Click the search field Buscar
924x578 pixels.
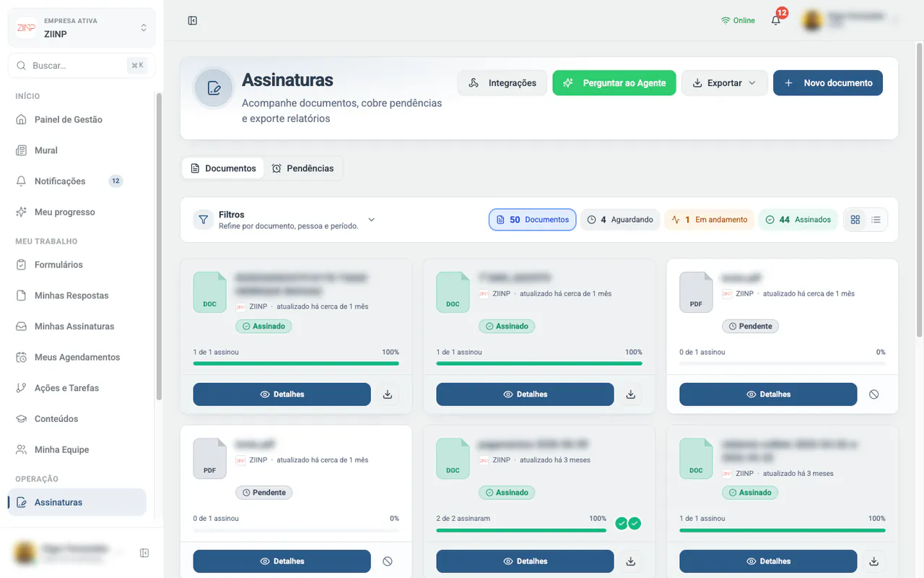click(x=82, y=65)
